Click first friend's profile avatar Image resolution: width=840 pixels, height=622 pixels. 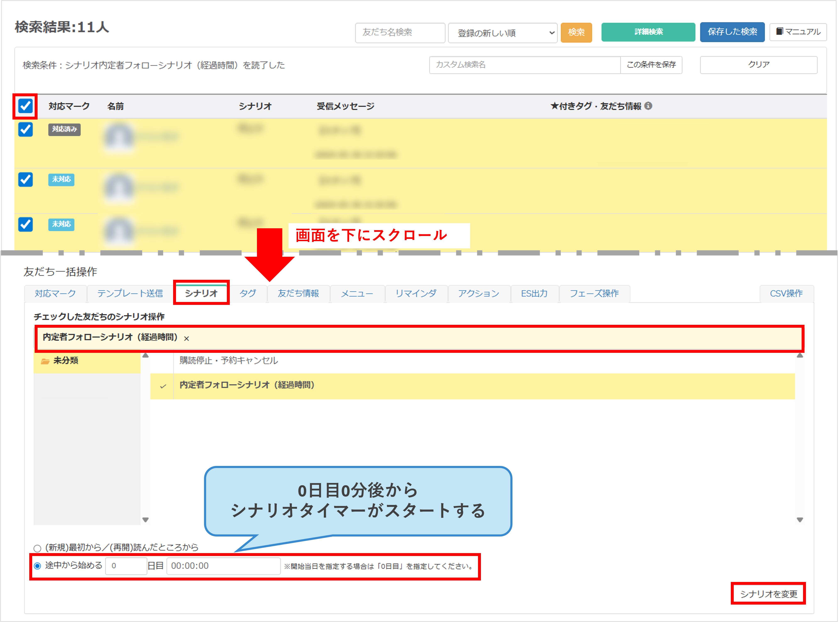coord(119,137)
